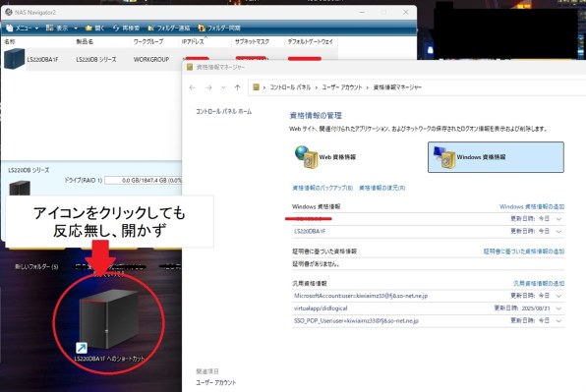This screenshot has width=586, height=392.
Task: Click the NAS Navigator2 title bar app icon
Action: click(9, 13)
